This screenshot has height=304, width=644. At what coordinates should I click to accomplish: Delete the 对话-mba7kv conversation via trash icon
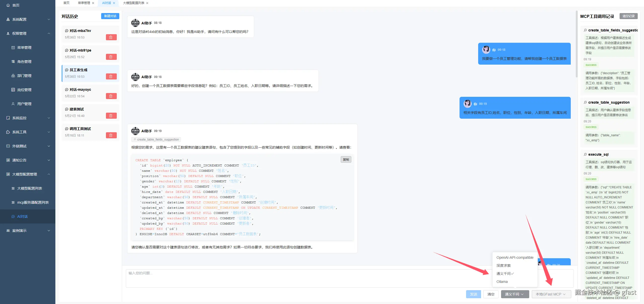pos(111,37)
